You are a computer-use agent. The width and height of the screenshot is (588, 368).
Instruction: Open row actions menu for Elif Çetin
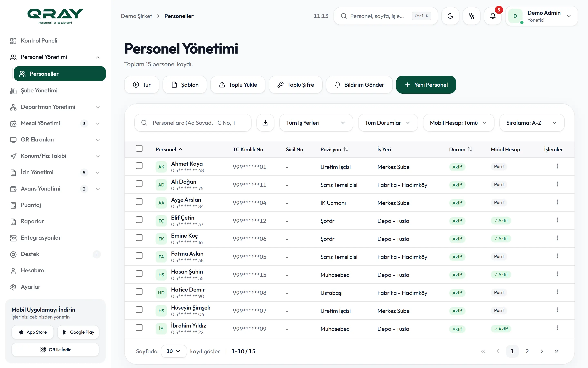[x=557, y=220]
